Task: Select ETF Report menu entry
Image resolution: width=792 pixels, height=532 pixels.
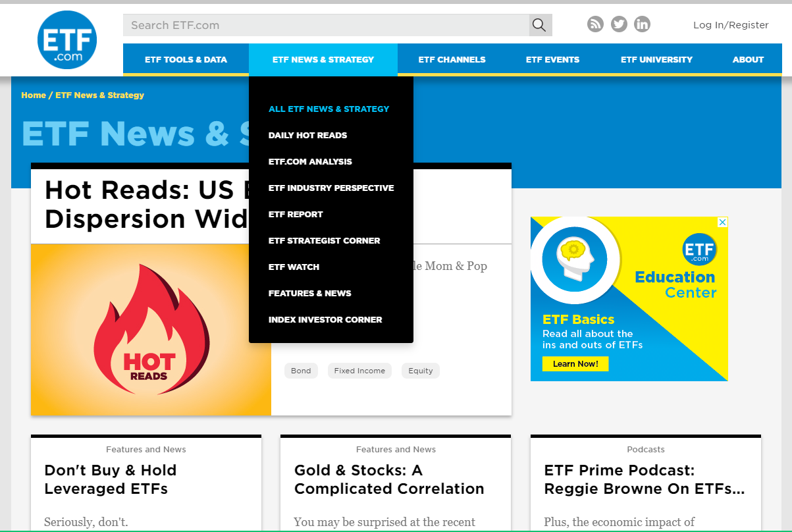Action: coord(296,214)
